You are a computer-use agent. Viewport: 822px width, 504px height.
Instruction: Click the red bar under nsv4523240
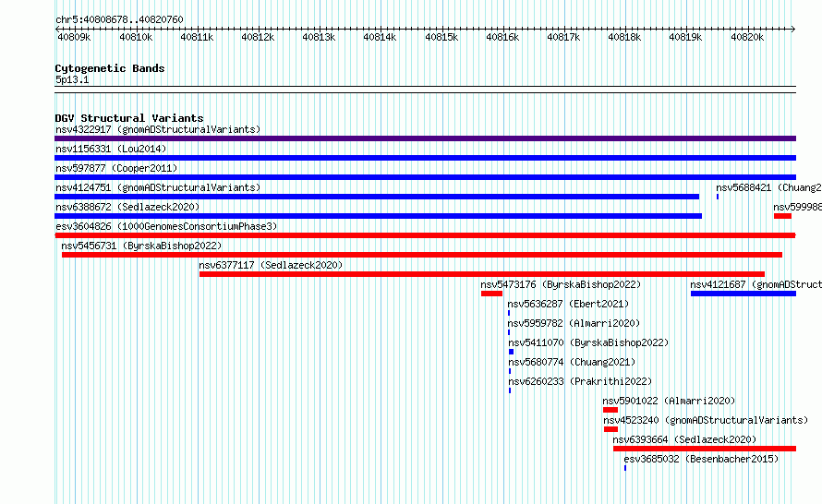610,429
